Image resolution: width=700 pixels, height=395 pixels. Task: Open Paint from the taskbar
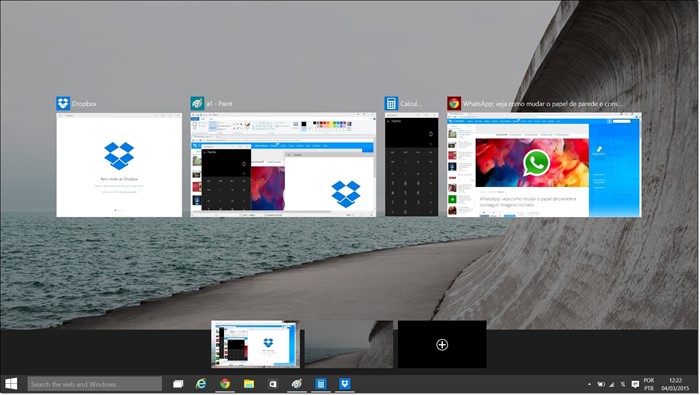[x=296, y=384]
